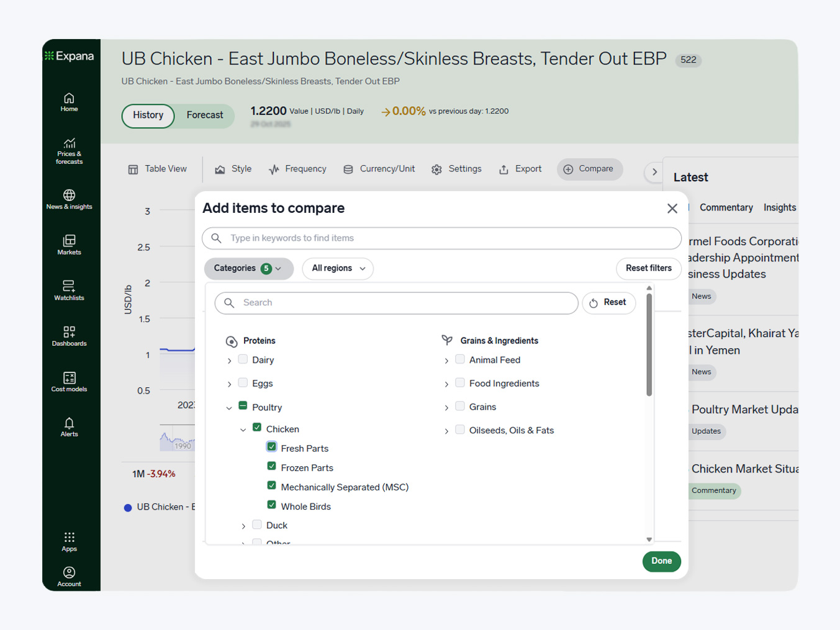Select the Forecast tab

[204, 116]
